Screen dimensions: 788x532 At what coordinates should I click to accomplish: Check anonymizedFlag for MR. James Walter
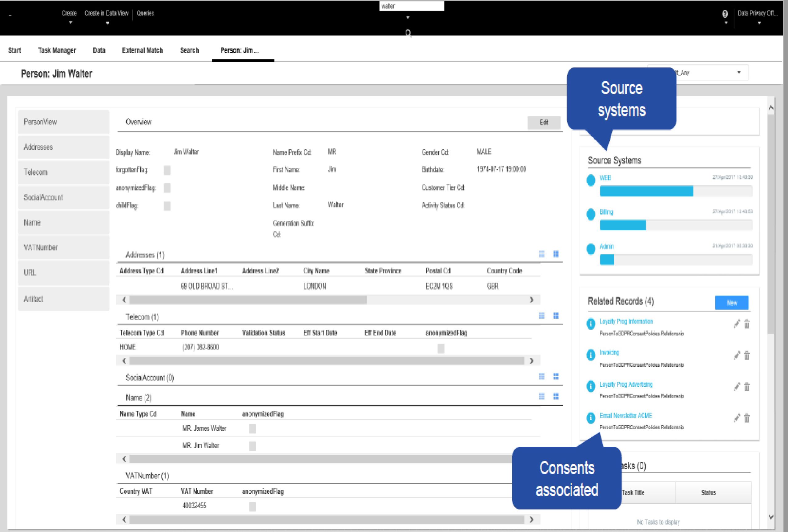point(252,428)
